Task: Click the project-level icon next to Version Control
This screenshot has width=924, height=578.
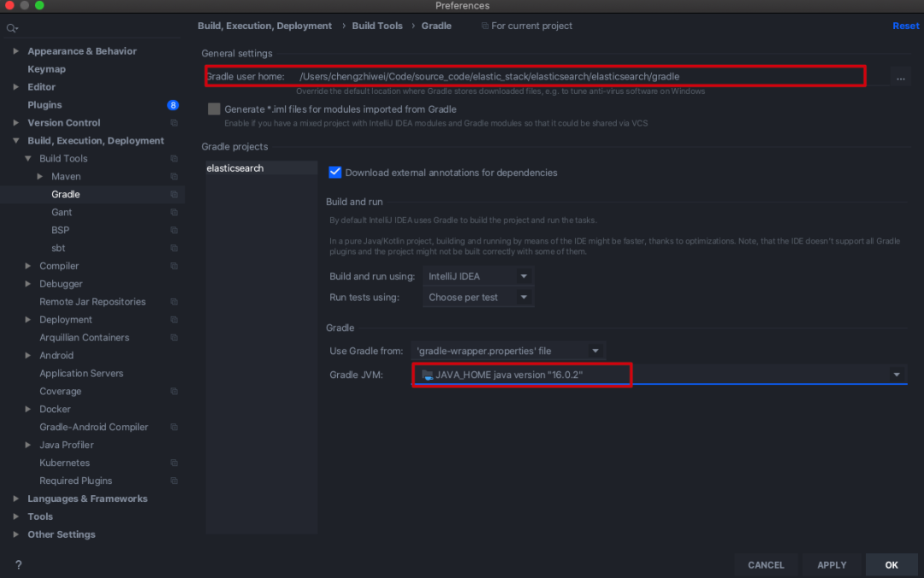Action: pos(174,122)
